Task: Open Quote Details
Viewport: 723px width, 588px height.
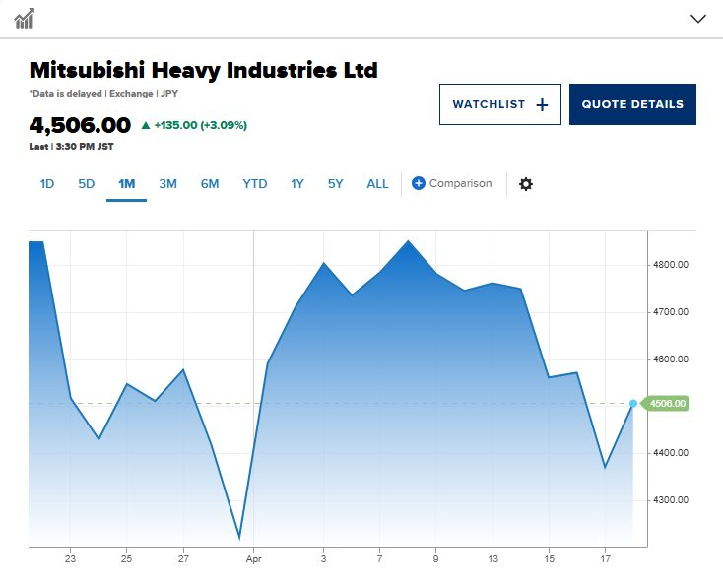Action: click(x=632, y=104)
